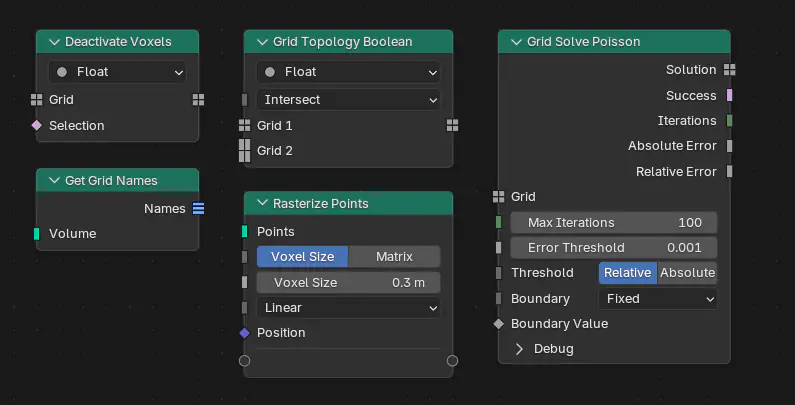Set Threshold to Relative

coord(628,273)
